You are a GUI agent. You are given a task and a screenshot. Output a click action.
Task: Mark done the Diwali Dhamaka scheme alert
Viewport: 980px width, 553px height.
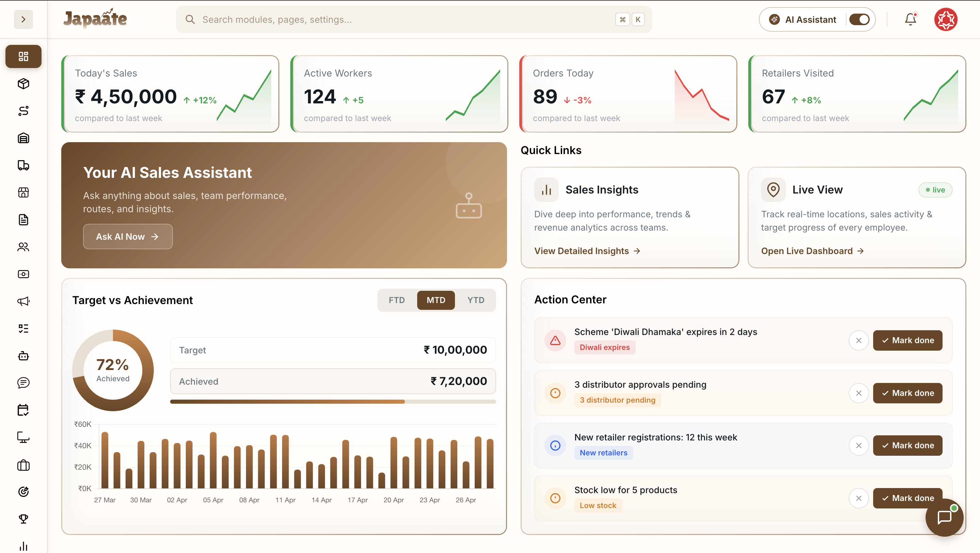pyautogui.click(x=907, y=340)
